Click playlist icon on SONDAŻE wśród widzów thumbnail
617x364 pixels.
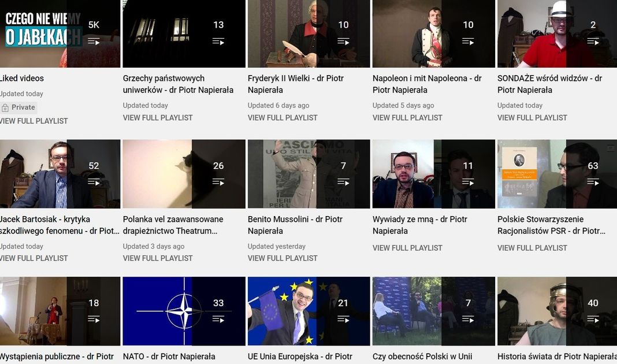coord(593,42)
